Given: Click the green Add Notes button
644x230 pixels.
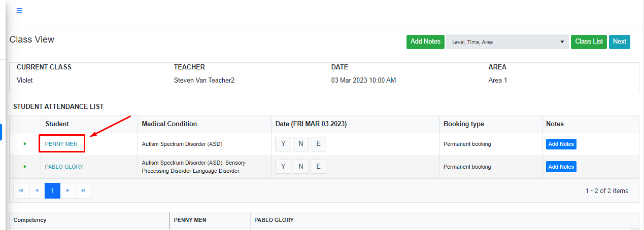Looking at the screenshot, I should (425, 42).
